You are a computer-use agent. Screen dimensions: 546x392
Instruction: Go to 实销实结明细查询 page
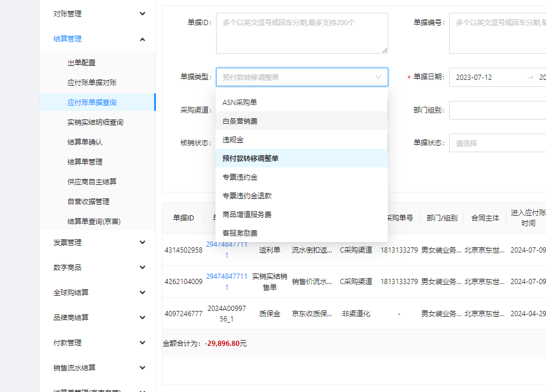tap(95, 123)
